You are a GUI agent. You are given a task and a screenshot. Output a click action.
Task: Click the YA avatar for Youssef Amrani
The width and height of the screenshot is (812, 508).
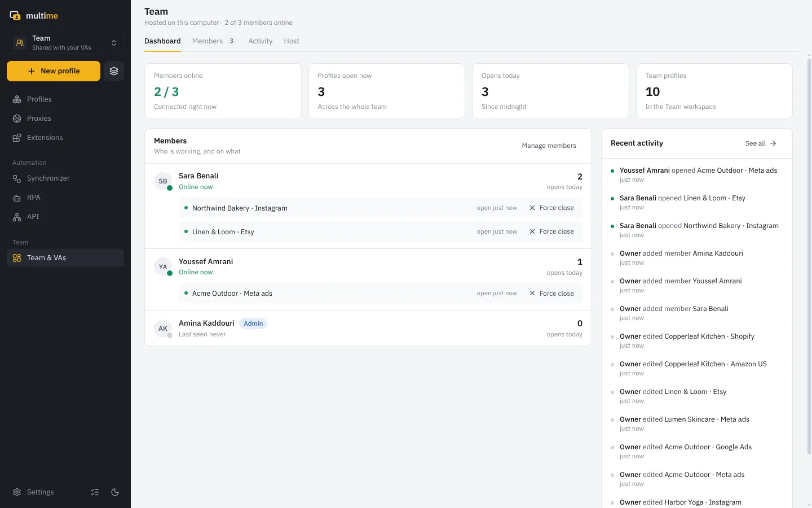point(163,267)
